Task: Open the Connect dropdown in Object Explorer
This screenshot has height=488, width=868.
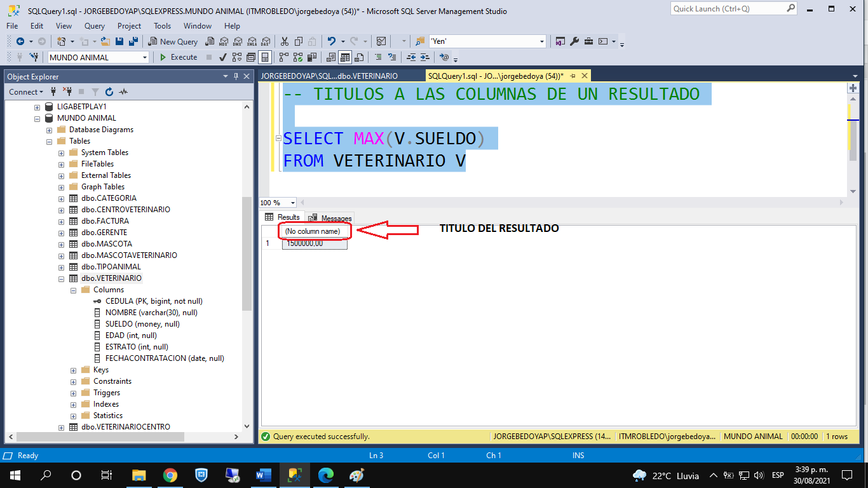Action: click(26, 91)
